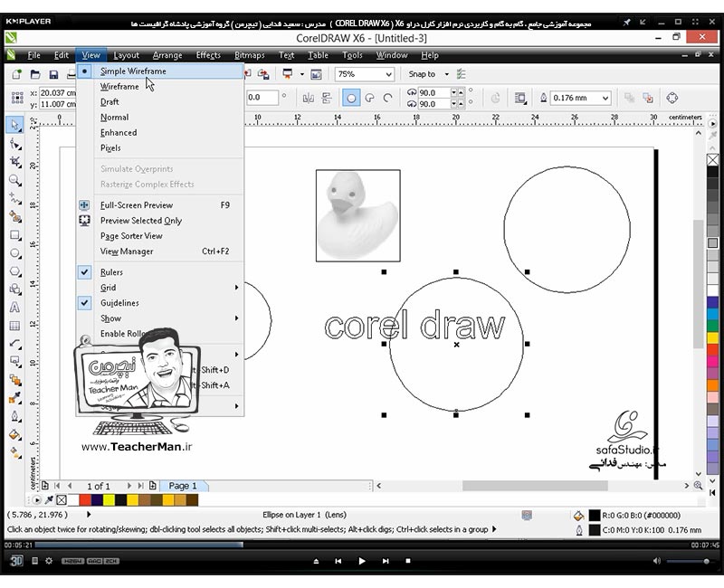The width and height of the screenshot is (724, 588).
Task: Click the Save toolbar icon
Action: [x=53, y=74]
